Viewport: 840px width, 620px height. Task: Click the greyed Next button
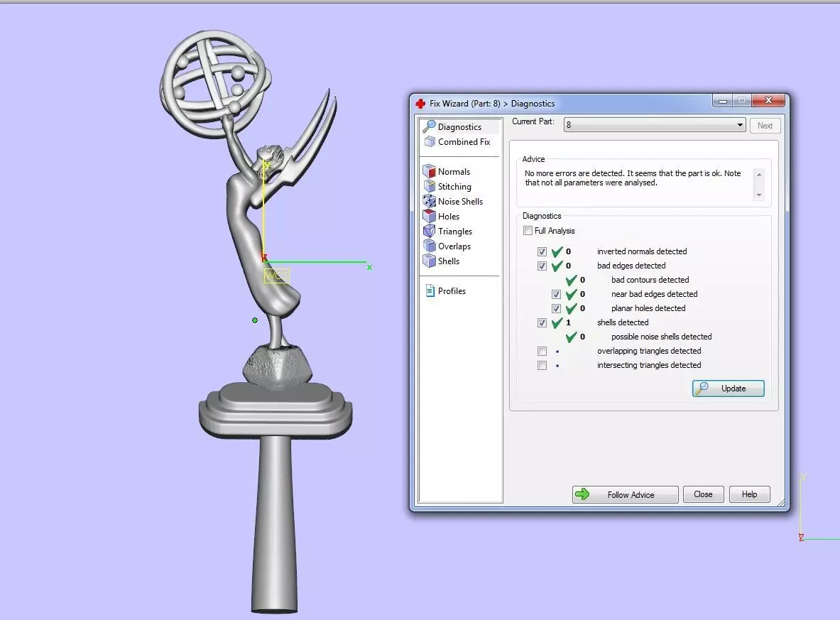pyautogui.click(x=765, y=126)
